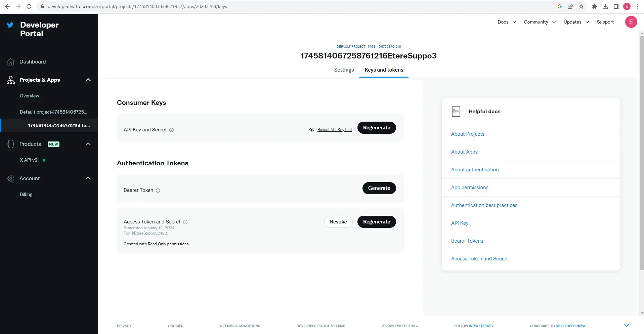Open the Authentication best practices doc link
Viewport: 644px width, 334px height.
[484, 205]
